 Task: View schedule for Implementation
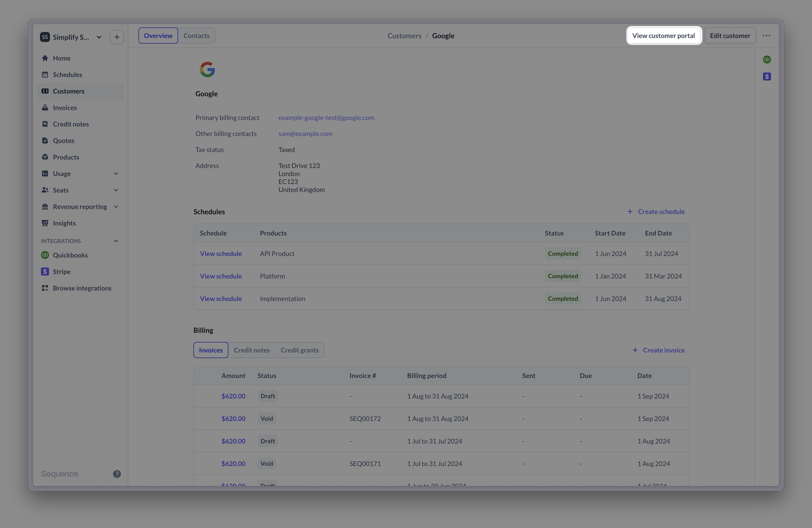[221, 298]
